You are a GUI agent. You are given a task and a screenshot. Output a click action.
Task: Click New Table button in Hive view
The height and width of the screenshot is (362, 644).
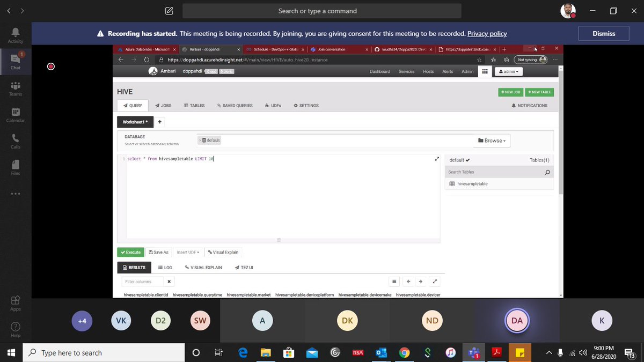pos(539,92)
